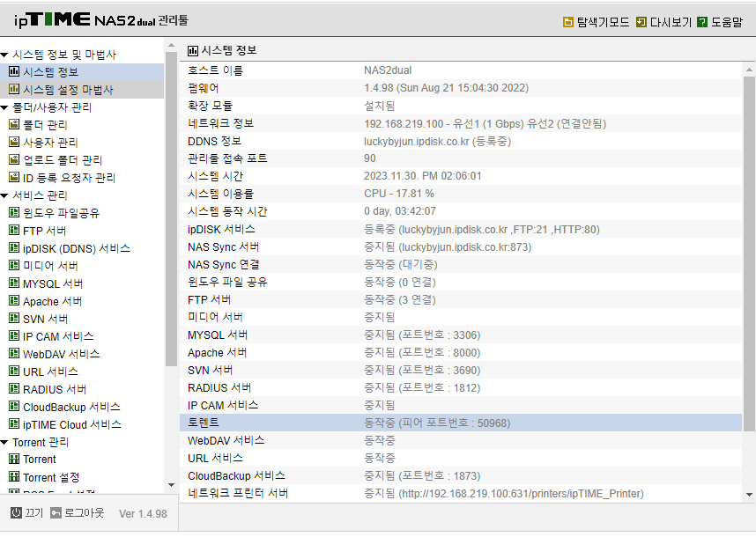Image resolution: width=756 pixels, height=537 pixels.
Task: Click the sidebar scroll down arrow
Action: pos(171,485)
